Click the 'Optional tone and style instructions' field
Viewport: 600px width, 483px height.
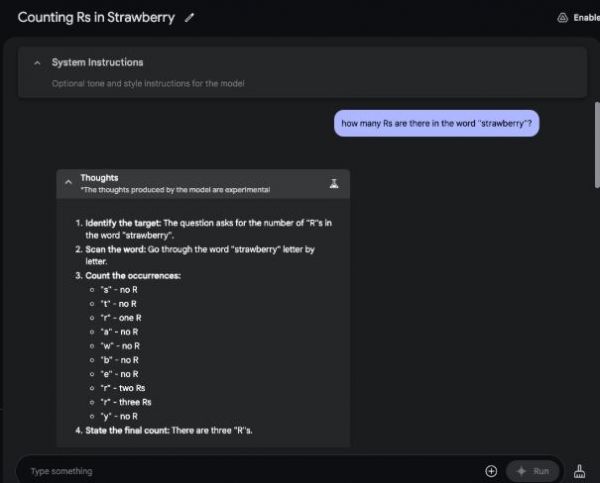pos(148,83)
